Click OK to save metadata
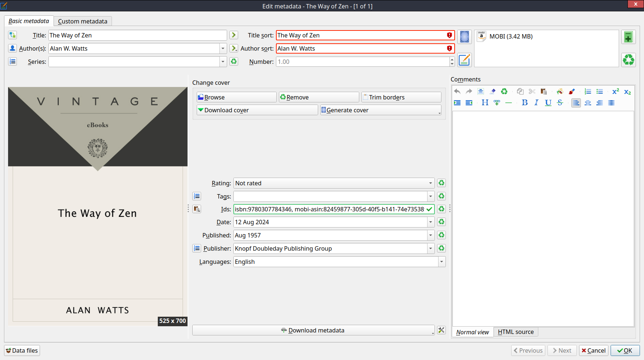This screenshot has width=644, height=360. click(625, 350)
